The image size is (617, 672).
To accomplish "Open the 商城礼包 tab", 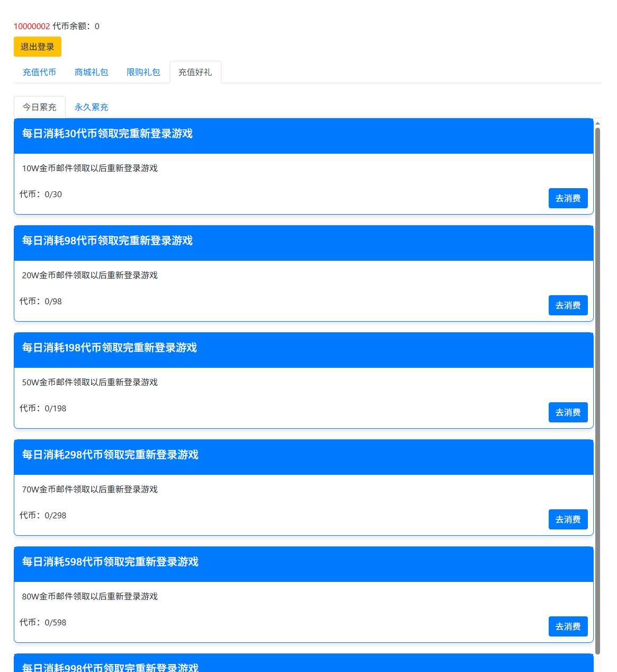I will (x=91, y=72).
